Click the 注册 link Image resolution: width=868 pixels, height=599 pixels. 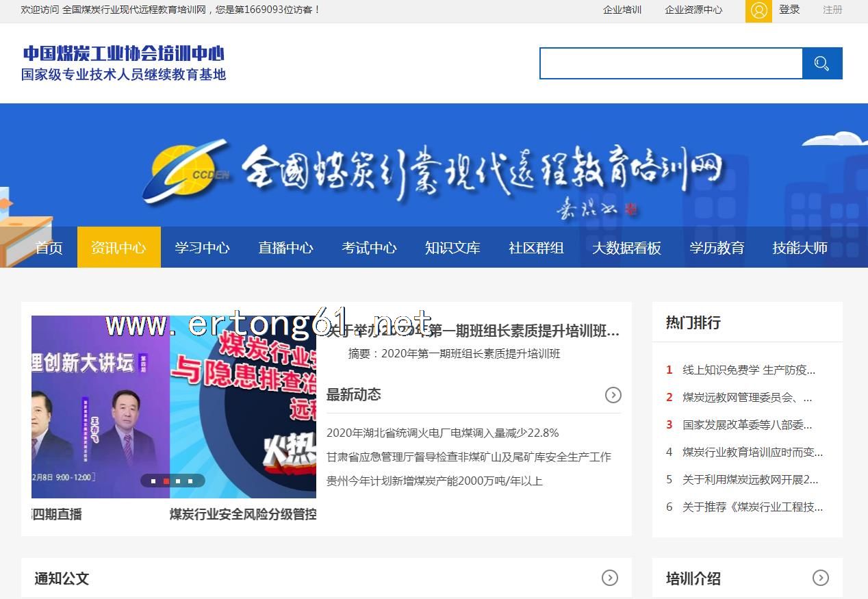tap(832, 10)
